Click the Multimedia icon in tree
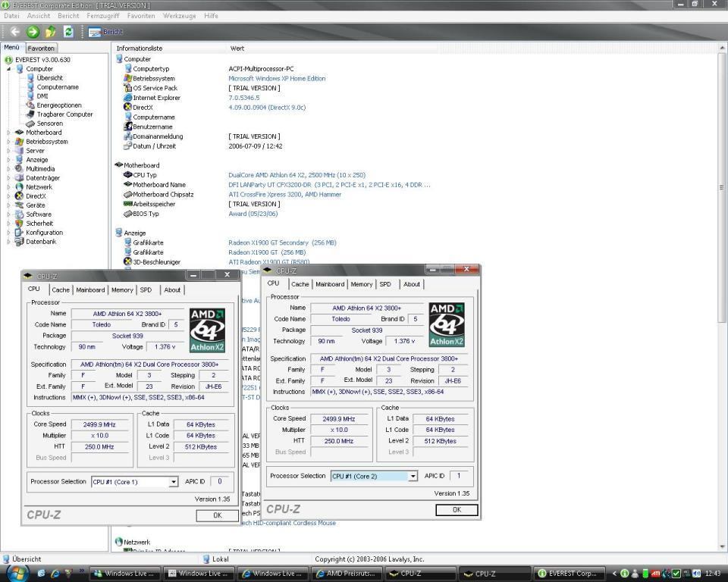Viewport: 728px width, 582px height. click(19, 169)
